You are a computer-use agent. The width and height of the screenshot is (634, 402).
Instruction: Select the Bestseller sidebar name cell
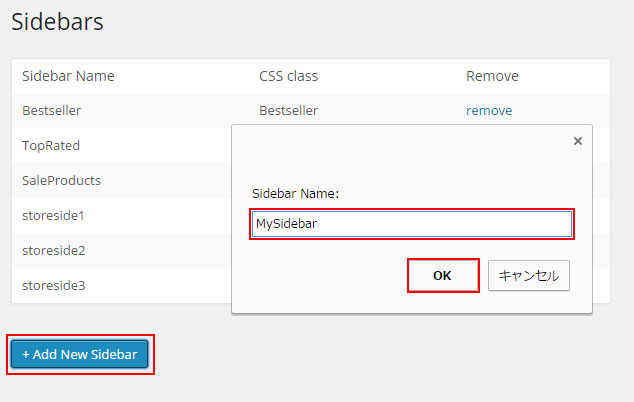click(x=51, y=110)
